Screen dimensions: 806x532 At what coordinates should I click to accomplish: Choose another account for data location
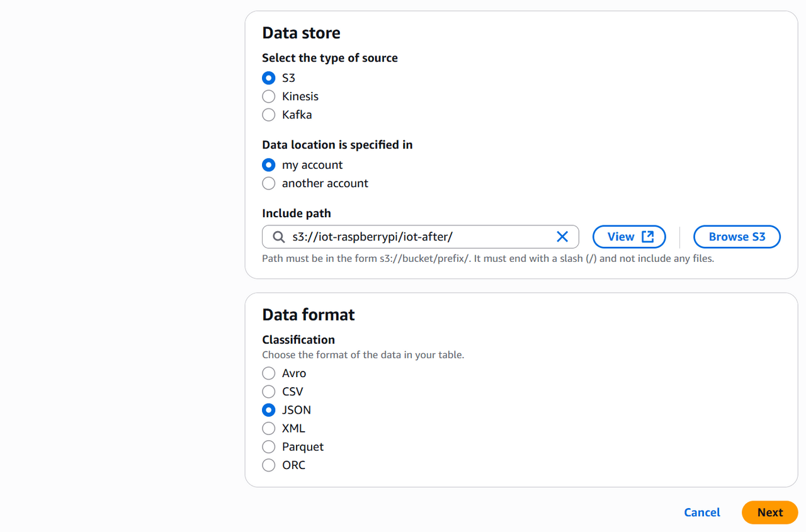click(269, 183)
